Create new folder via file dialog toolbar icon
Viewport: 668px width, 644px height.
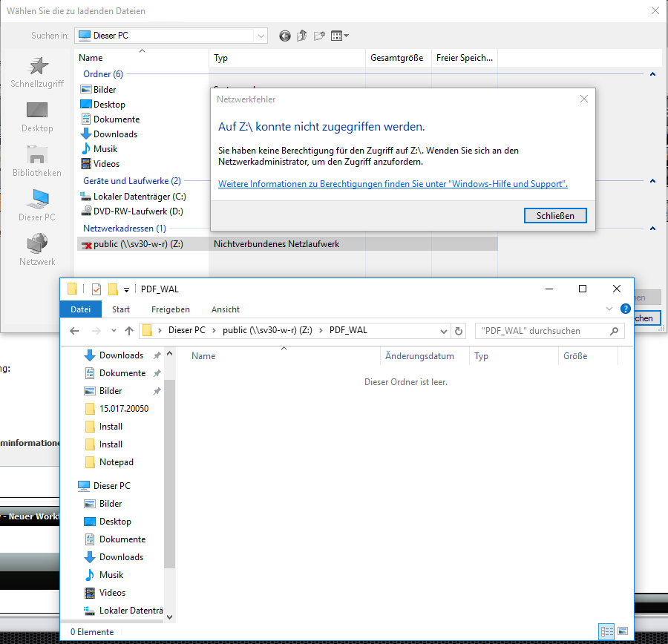(320, 36)
